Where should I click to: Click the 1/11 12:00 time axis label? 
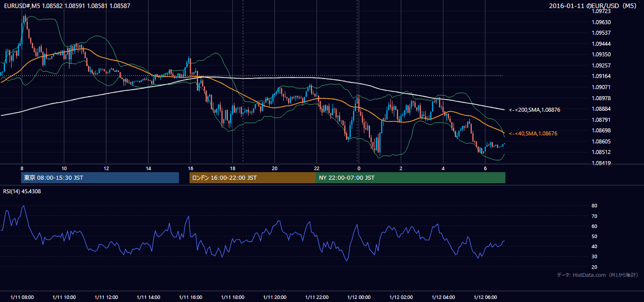tap(106, 297)
